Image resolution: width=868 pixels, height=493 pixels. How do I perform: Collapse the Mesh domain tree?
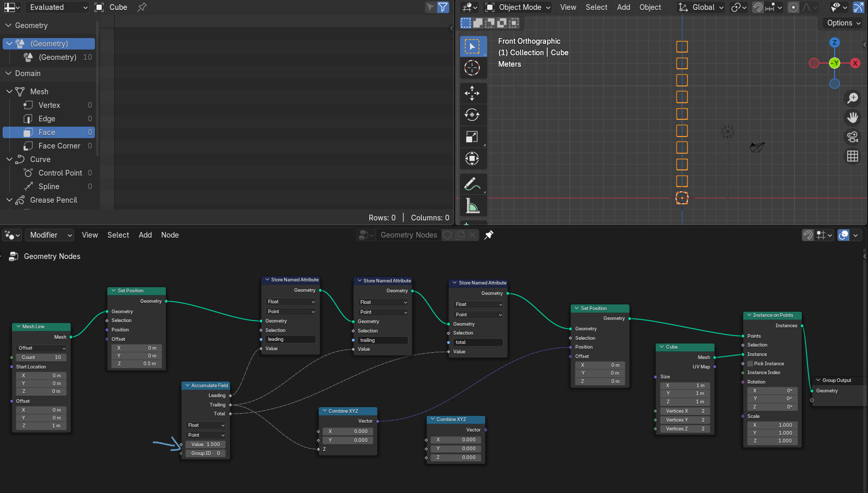pos(9,92)
